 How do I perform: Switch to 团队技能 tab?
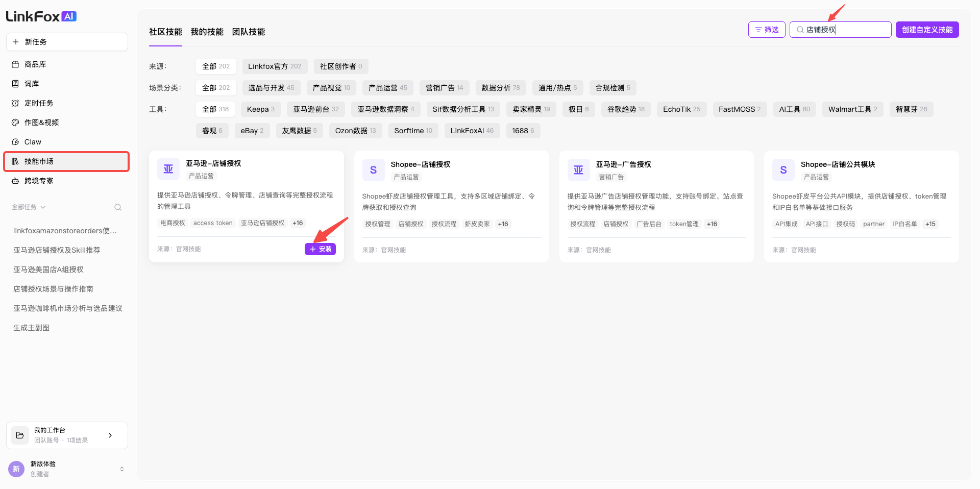[249, 32]
